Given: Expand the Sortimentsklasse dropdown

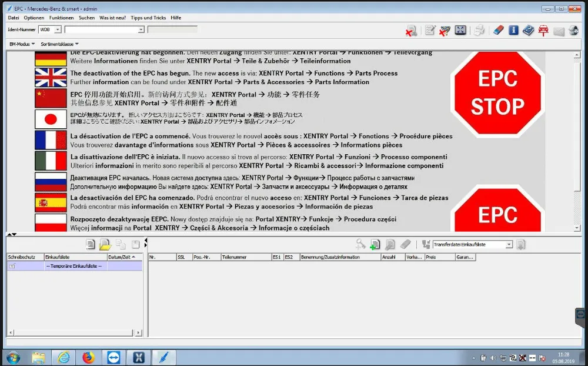Looking at the screenshot, I should (x=59, y=44).
